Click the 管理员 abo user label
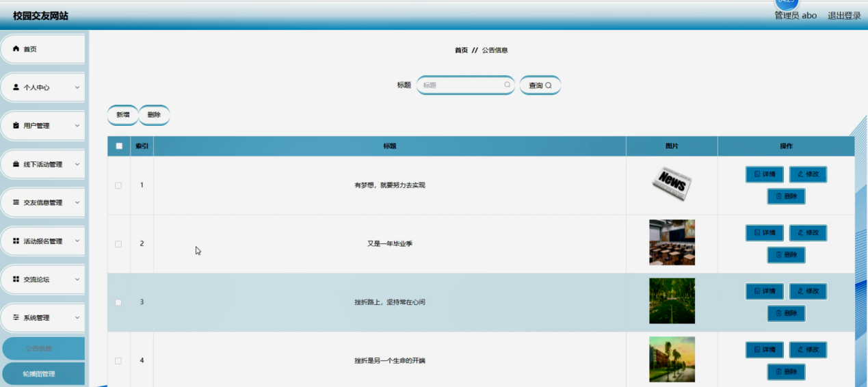Viewport: 868px width, 387px height. (x=795, y=16)
